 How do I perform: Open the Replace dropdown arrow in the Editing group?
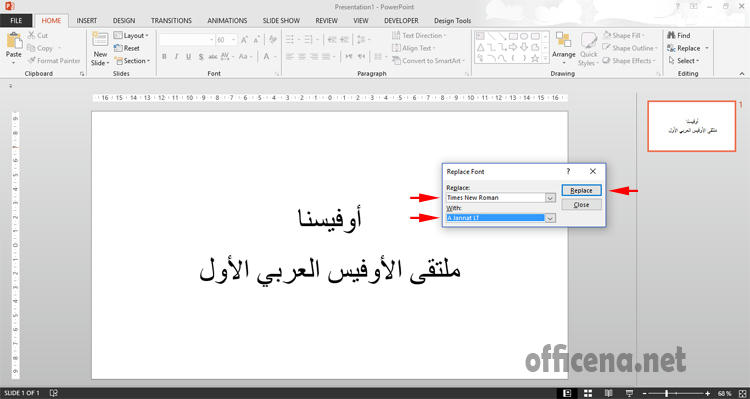click(x=707, y=48)
